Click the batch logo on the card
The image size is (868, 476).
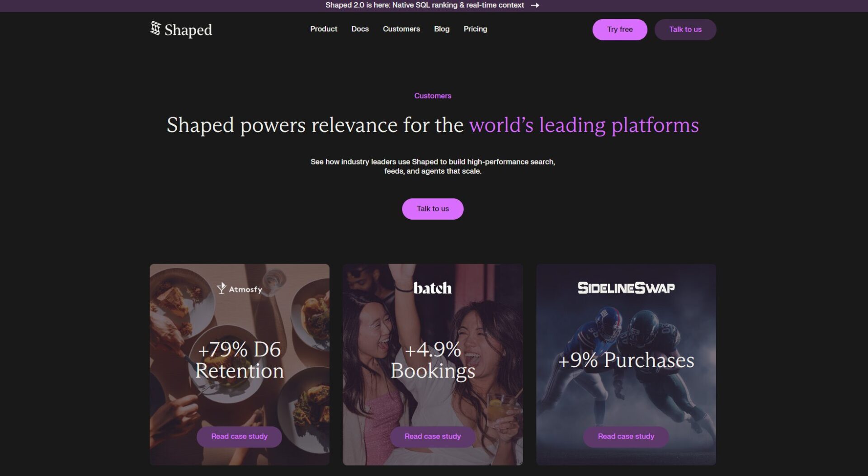coord(433,288)
